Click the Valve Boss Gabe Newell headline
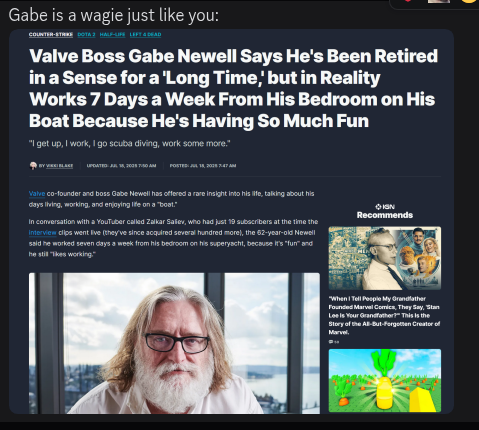This screenshot has width=479, height=430. pos(233,88)
